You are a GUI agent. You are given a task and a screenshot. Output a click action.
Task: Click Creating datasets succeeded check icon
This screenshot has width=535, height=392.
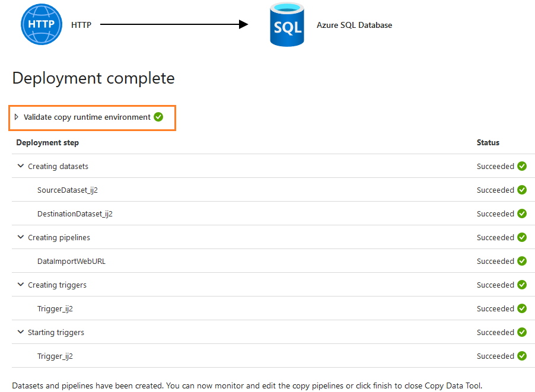click(522, 167)
